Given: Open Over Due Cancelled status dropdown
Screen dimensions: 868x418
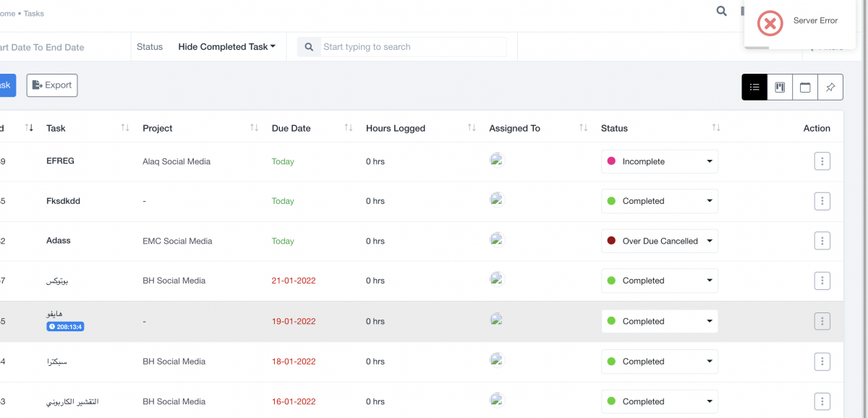Looking at the screenshot, I should click(660, 241).
